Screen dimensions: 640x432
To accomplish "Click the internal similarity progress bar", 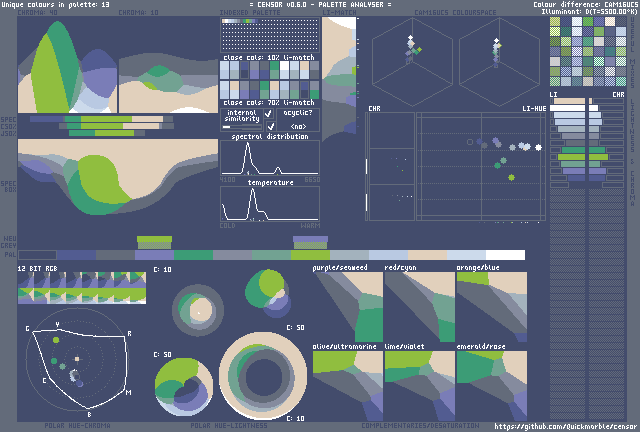I will 240,127.
